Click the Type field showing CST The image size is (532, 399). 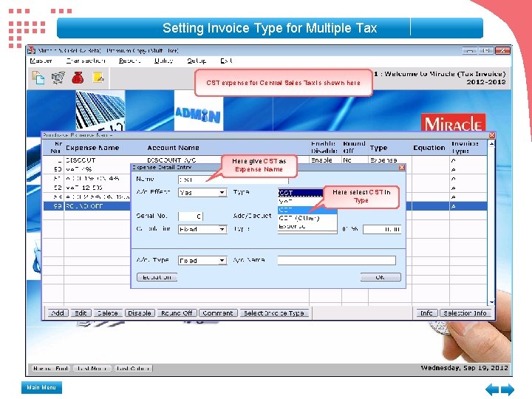301,193
